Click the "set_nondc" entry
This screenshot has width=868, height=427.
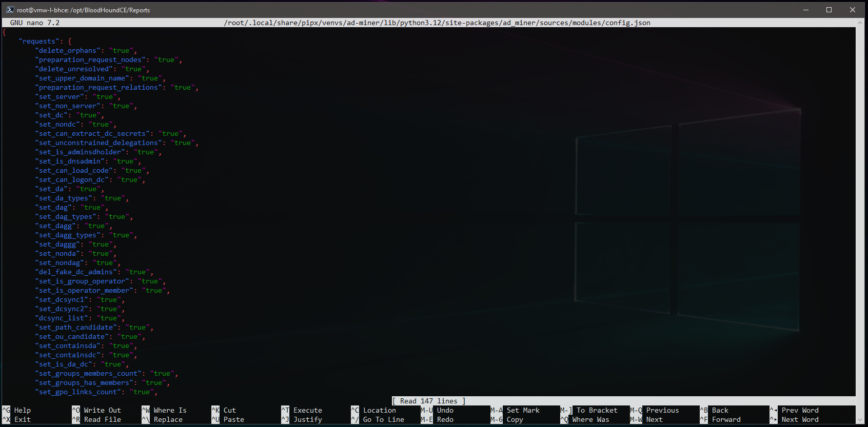[76, 125]
